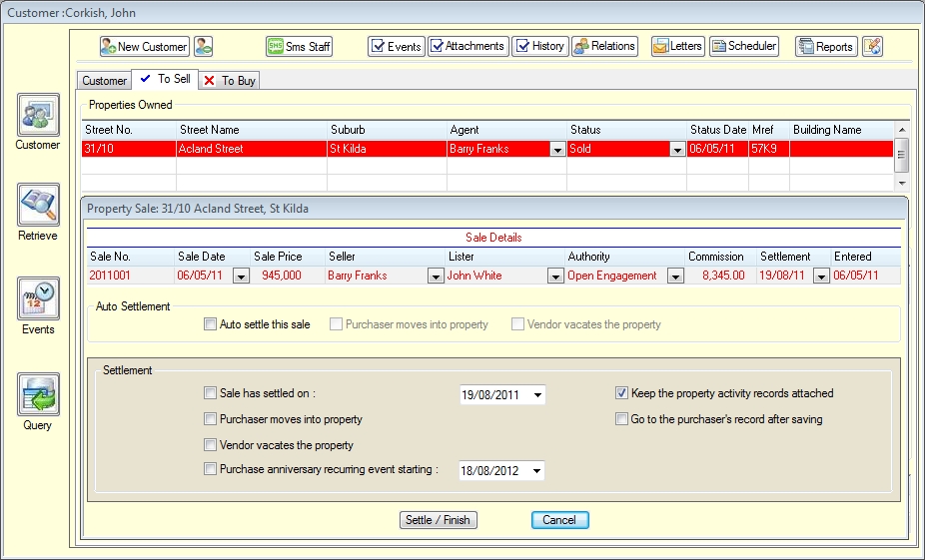Open the Authority dropdown for Open Engagement
The width and height of the screenshot is (925, 560).
(676, 277)
